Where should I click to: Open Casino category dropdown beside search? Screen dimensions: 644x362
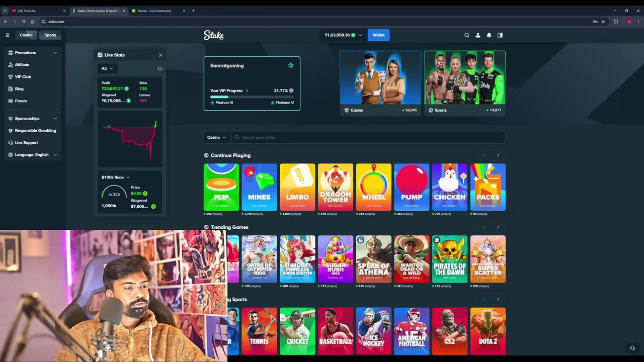click(x=216, y=137)
